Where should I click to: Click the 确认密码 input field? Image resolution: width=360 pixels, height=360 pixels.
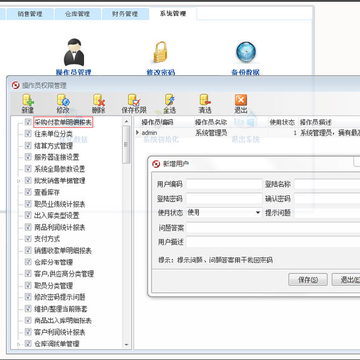pyautogui.click(x=327, y=199)
